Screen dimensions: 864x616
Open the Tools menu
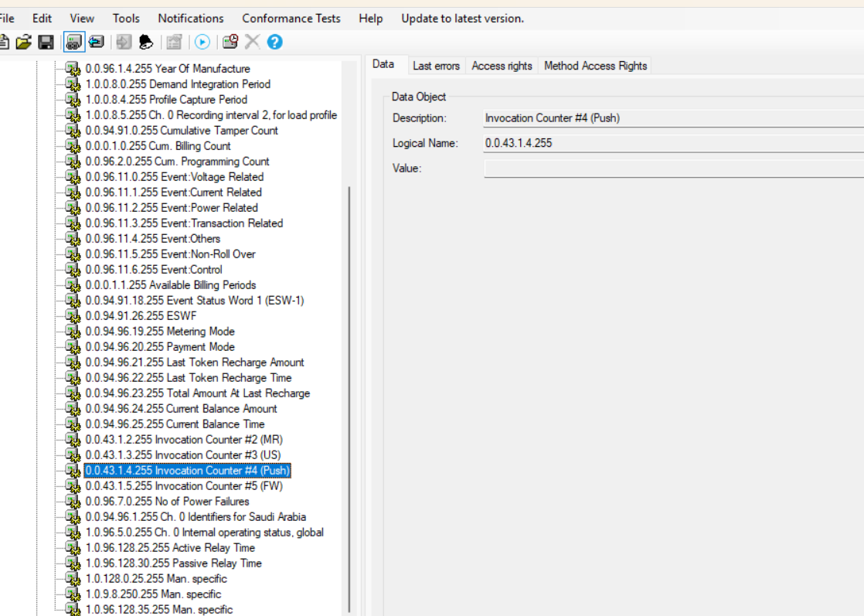[126, 19]
